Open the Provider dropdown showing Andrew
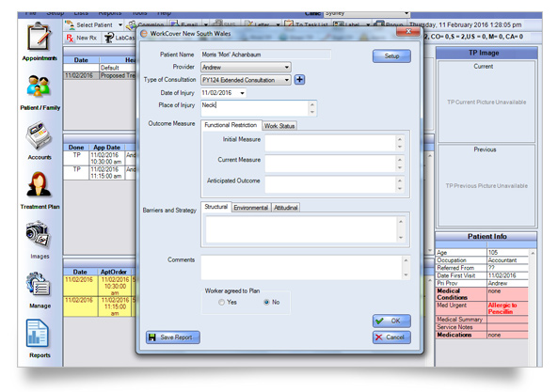This screenshot has width=558, height=392. click(246, 67)
